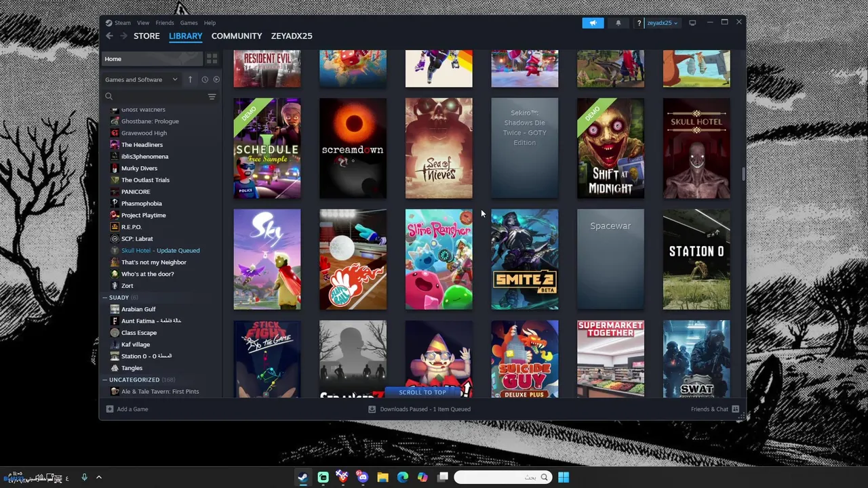Screen dimensions: 868x488
Task: Select Murky Divers in the game list
Action: pyautogui.click(x=139, y=168)
